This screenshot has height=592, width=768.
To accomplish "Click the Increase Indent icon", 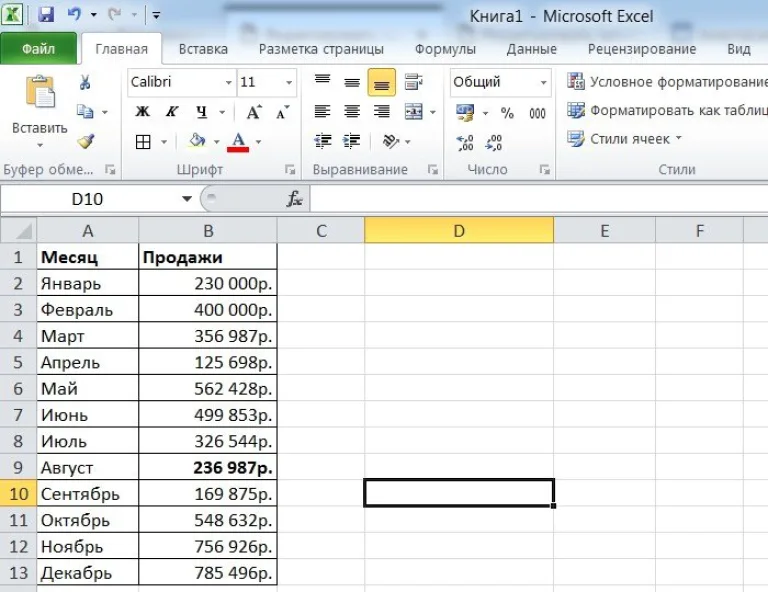I will [352, 141].
